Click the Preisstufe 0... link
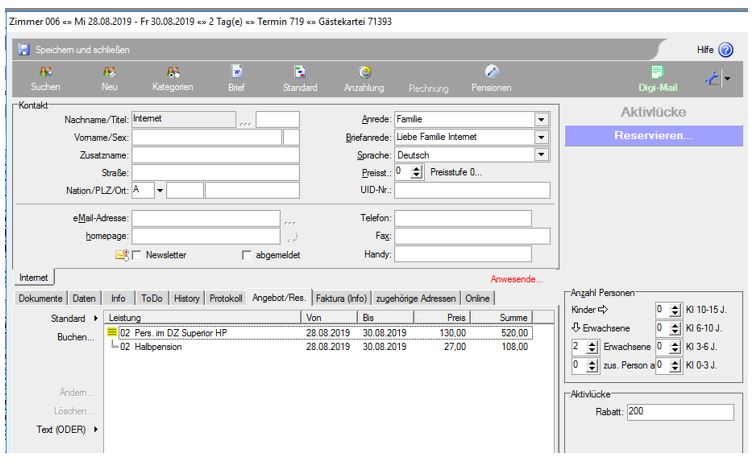The width and height of the screenshot is (754, 471). pos(456,172)
